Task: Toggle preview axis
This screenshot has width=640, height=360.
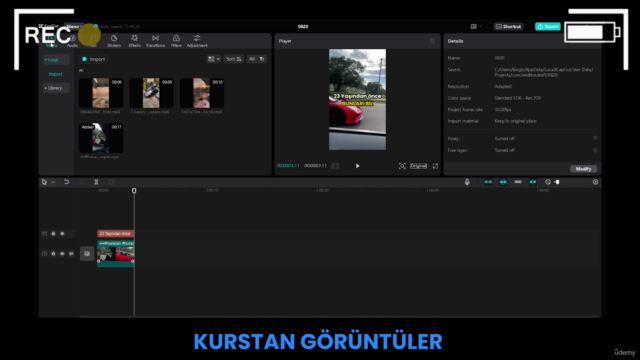Action: [x=533, y=182]
